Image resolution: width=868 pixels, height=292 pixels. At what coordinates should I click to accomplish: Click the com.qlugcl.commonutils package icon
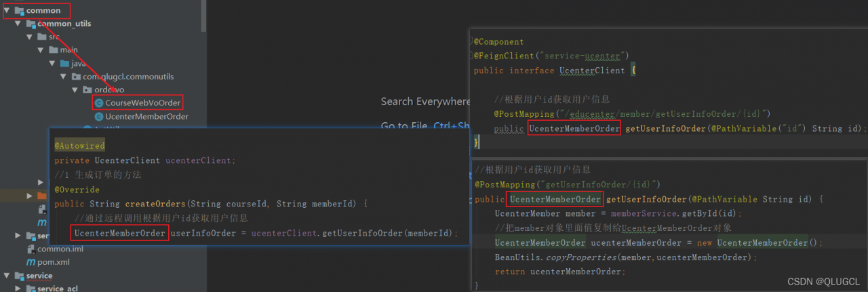pyautogui.click(x=77, y=77)
